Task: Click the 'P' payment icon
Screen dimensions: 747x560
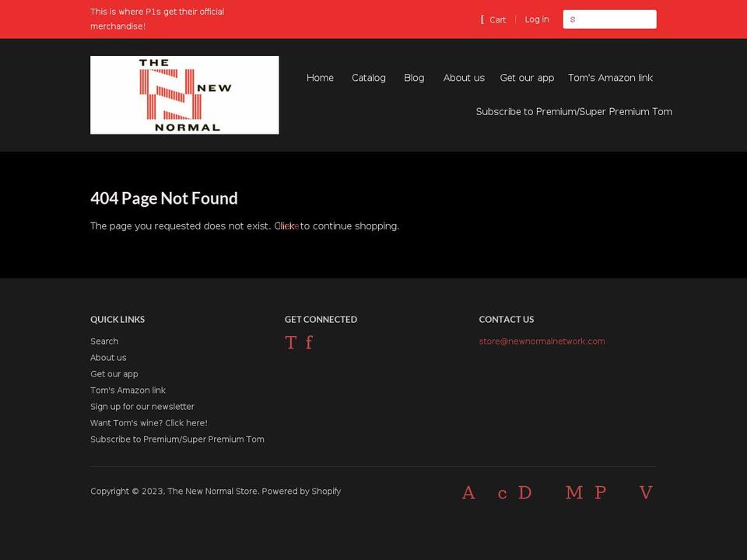Action: (600, 493)
